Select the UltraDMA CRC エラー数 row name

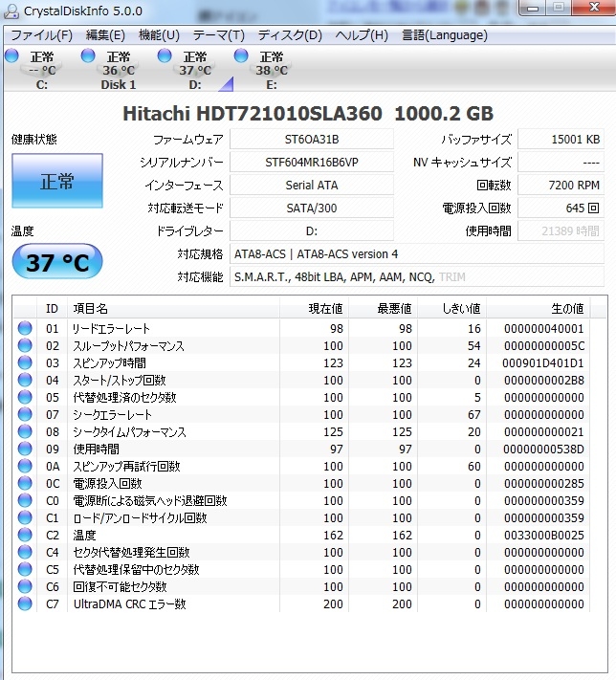[130, 604]
